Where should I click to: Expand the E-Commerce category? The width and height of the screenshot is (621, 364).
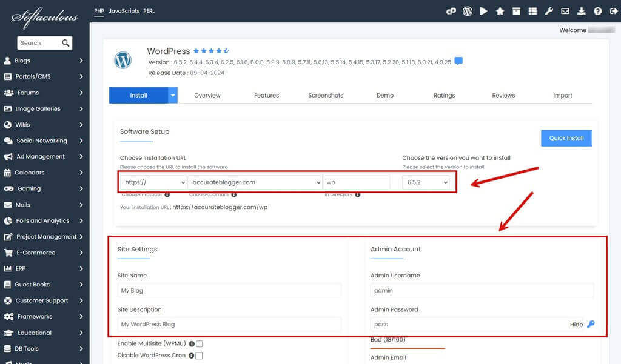point(44,253)
